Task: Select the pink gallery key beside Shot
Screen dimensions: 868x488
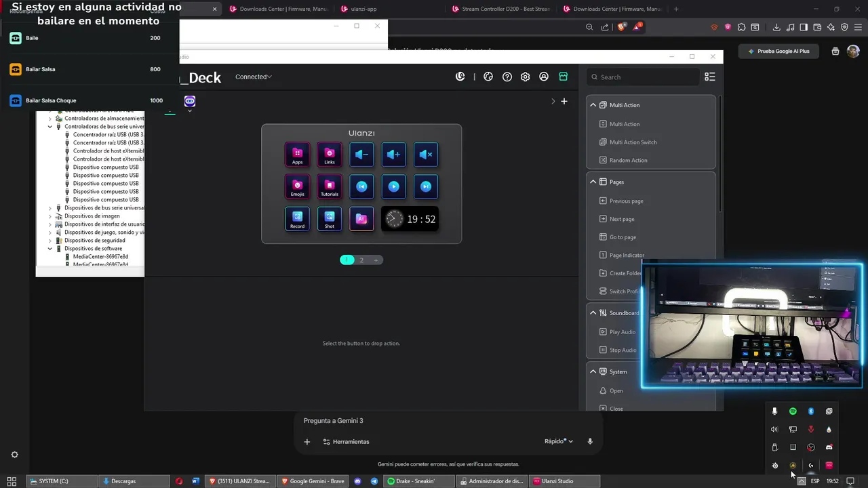Action: click(x=361, y=219)
